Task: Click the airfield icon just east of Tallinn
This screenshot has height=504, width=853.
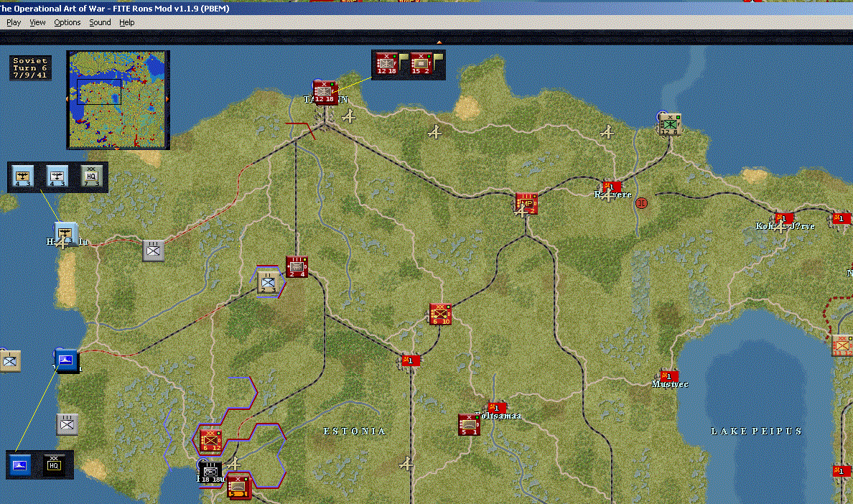Action: [x=349, y=116]
